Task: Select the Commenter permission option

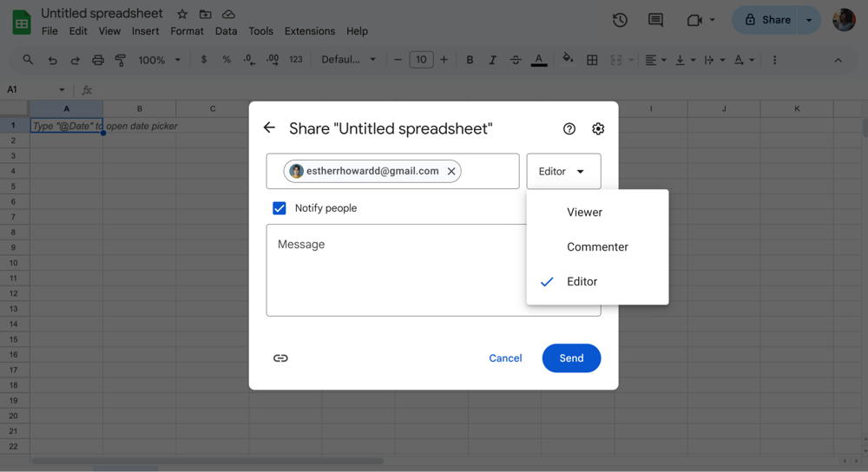Action: coord(597,247)
